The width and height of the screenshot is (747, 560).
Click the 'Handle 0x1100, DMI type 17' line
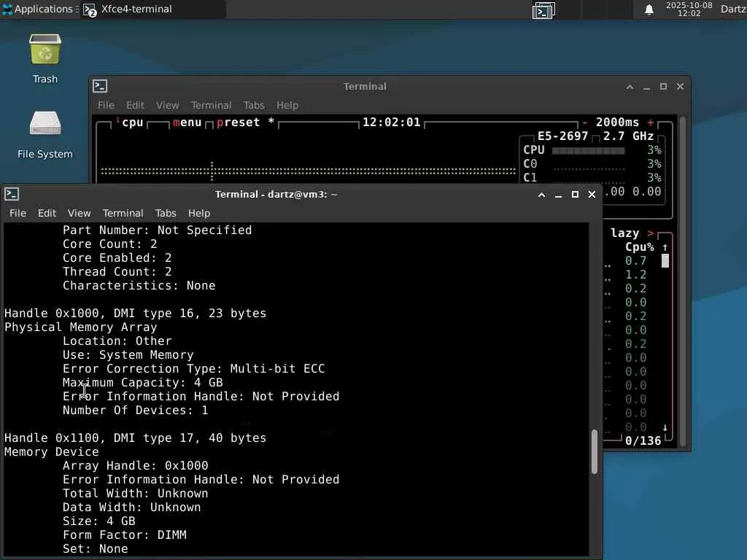pos(135,437)
